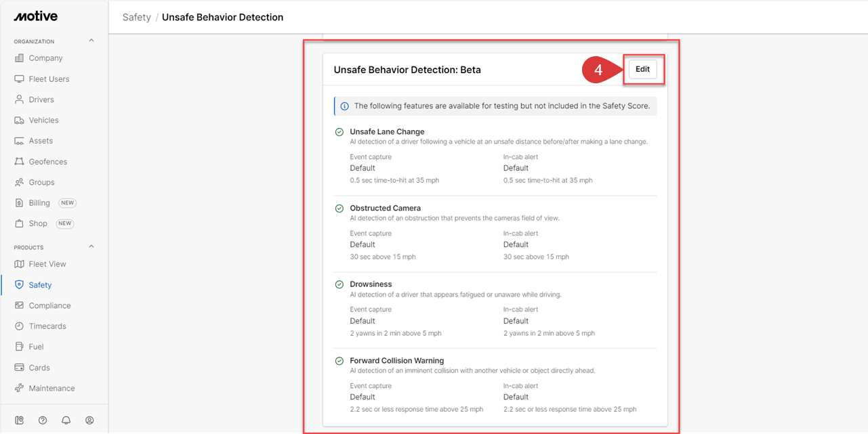Click the Motive logo
The width and height of the screenshot is (868, 434).
(35, 16)
